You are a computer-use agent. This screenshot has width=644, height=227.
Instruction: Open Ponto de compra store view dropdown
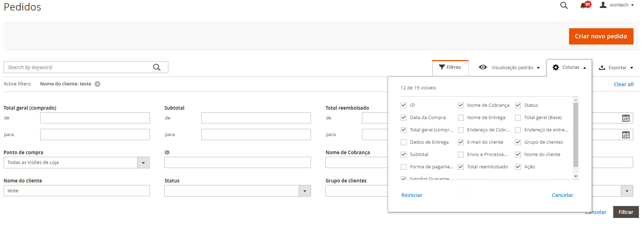pos(77,163)
